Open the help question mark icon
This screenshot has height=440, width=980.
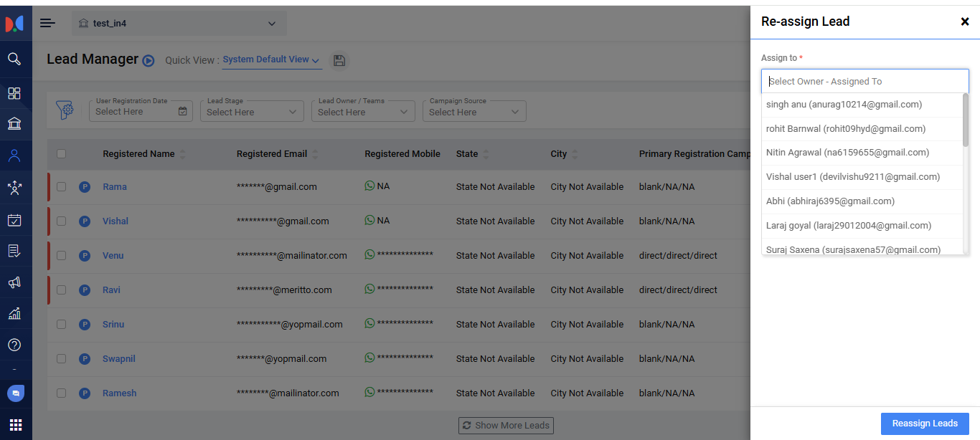click(14, 345)
